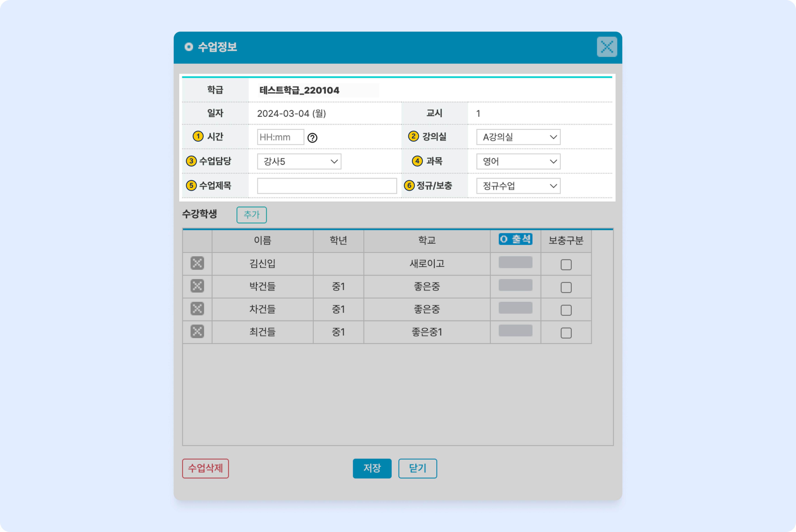Click the 추가 button to add student
The height and width of the screenshot is (532, 796).
pos(251,215)
